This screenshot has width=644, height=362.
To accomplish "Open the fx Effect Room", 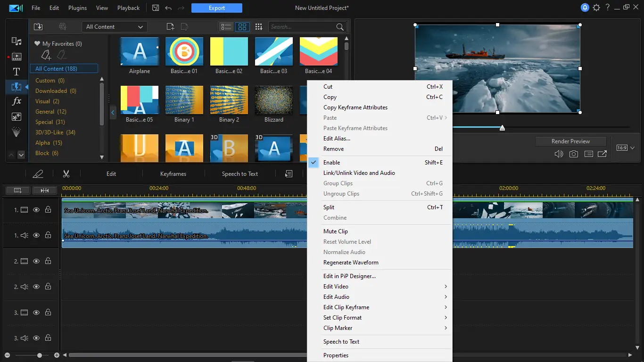I will click(x=17, y=101).
